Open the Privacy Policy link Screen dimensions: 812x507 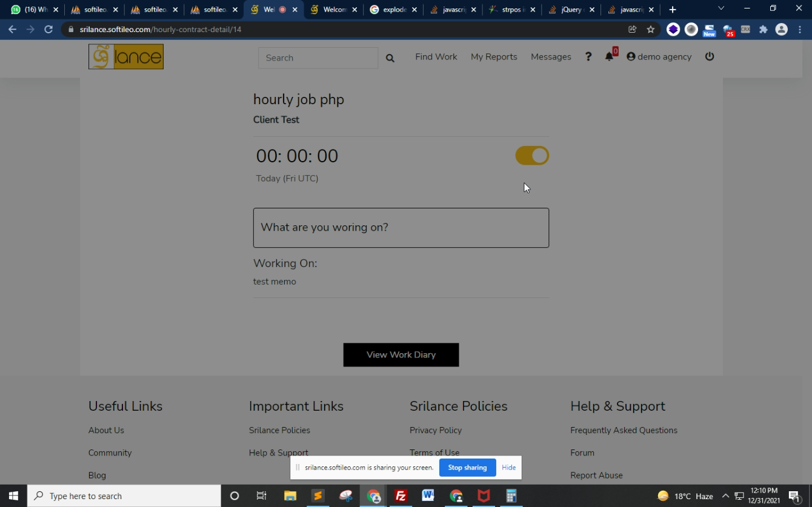coord(435,430)
